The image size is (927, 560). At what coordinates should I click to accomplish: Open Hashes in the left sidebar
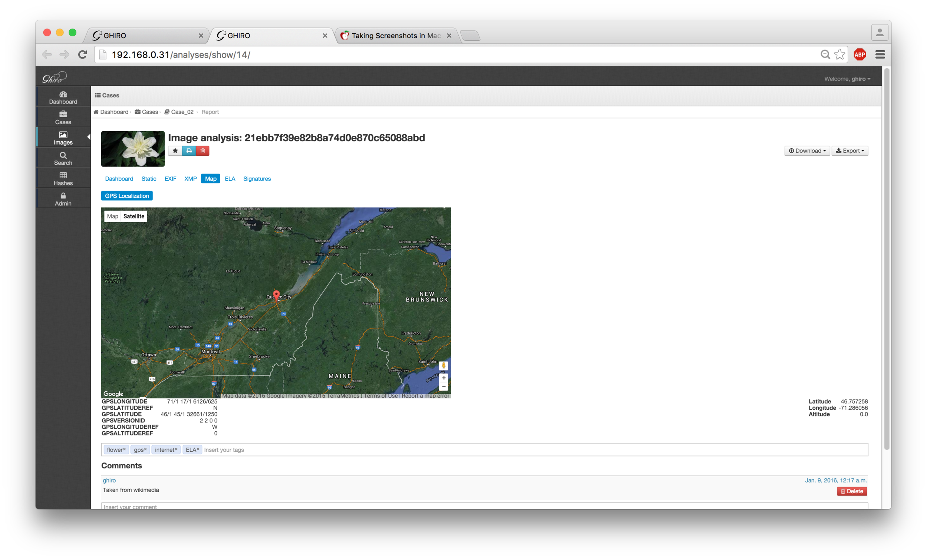[63, 178]
